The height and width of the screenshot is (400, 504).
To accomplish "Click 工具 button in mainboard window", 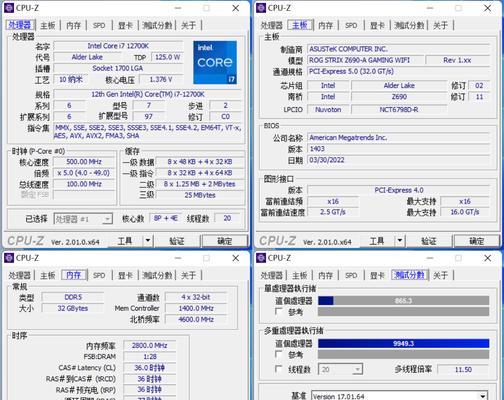I will (378, 241).
